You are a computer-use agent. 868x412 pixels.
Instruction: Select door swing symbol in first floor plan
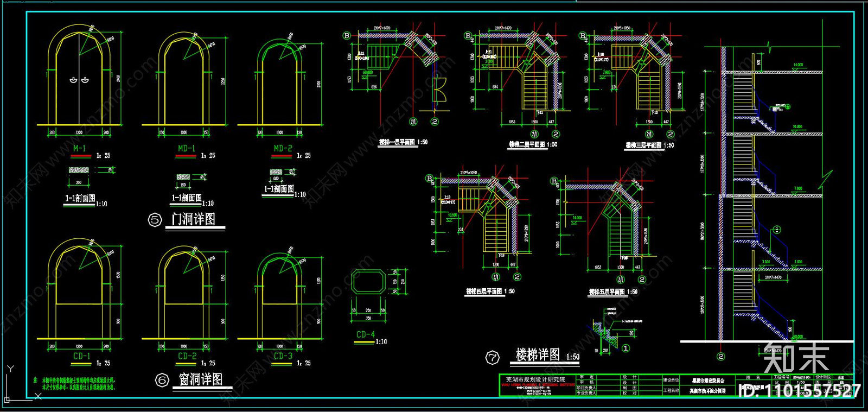point(439,90)
